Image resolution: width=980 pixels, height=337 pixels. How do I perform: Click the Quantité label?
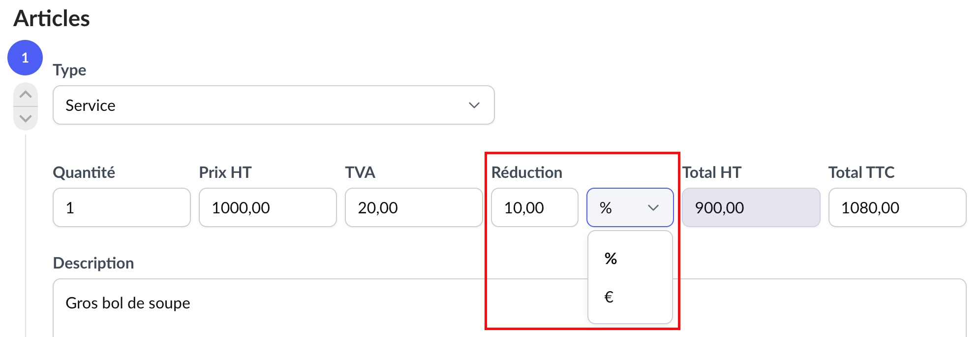(84, 172)
